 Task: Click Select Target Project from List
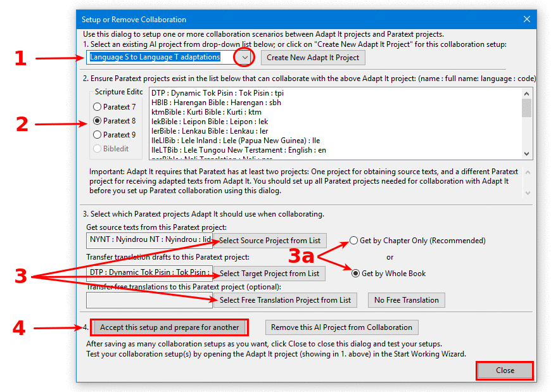(269, 274)
